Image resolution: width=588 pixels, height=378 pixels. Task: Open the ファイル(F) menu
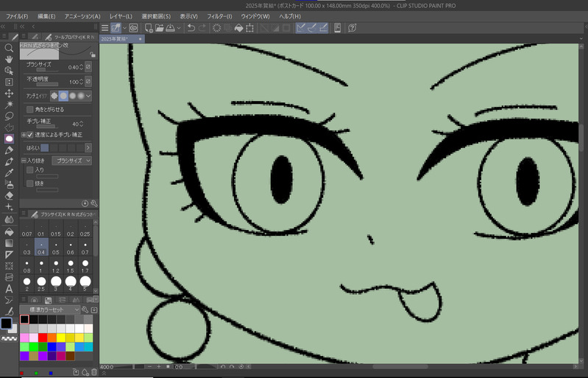(x=17, y=16)
